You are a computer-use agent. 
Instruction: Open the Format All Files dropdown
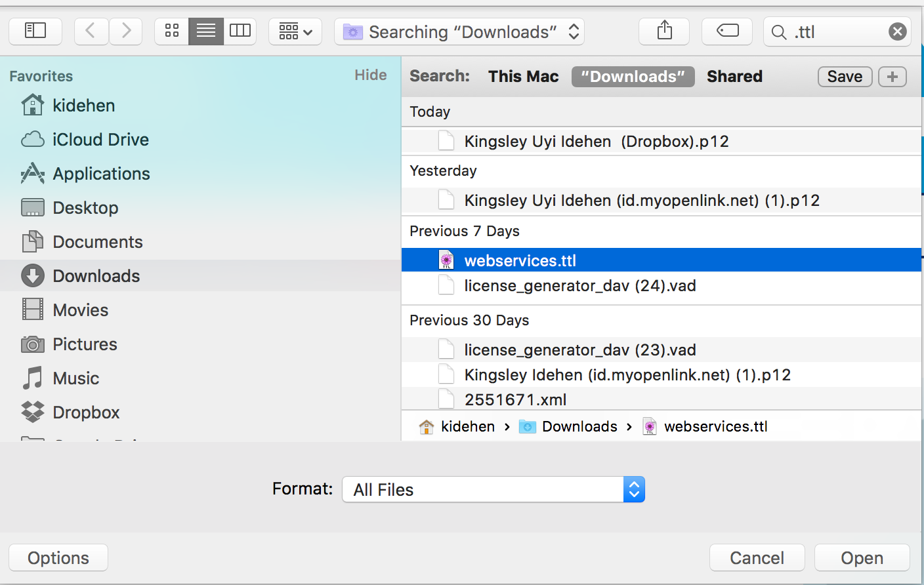[x=493, y=489]
